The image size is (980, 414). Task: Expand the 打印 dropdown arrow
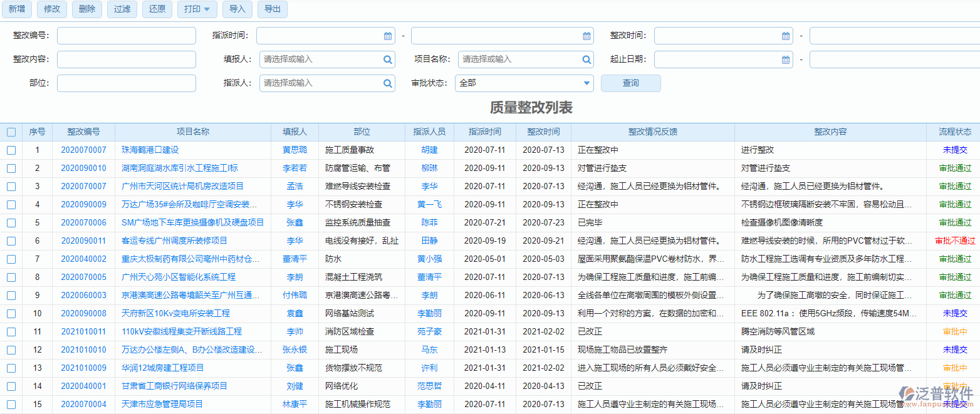[x=207, y=9]
